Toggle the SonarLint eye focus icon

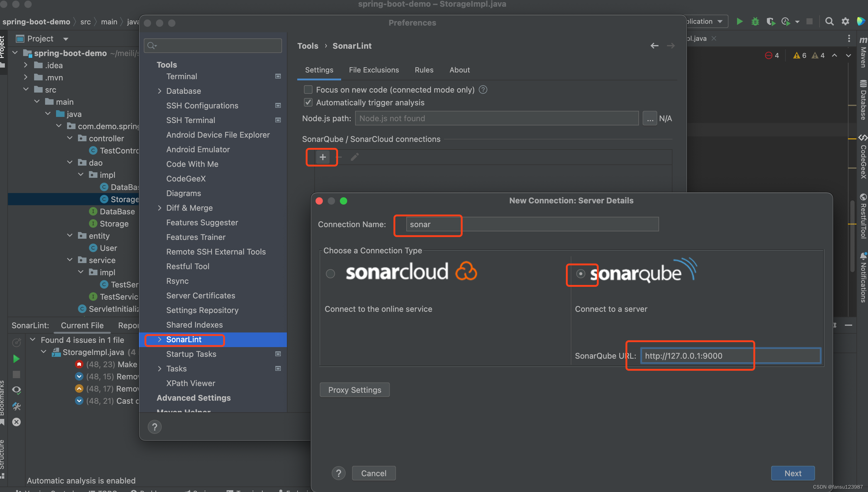click(16, 390)
